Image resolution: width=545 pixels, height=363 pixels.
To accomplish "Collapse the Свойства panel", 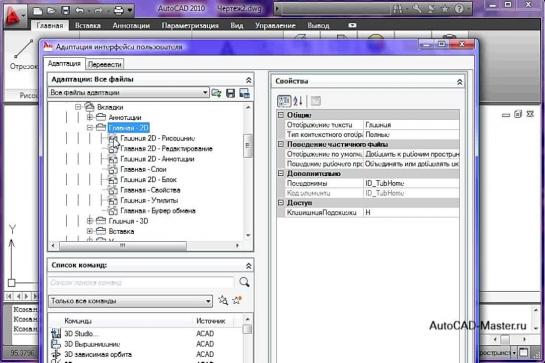I will pos(459,82).
